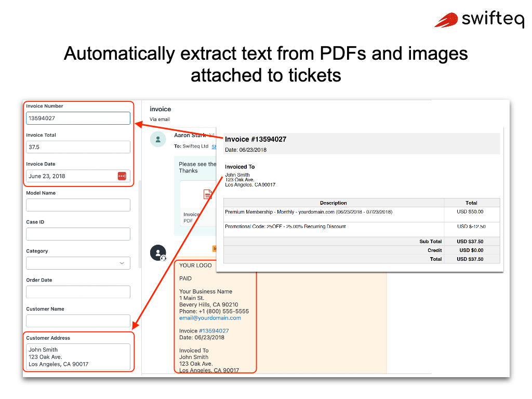Click Aaron Stark's avatar icon

[158, 139]
